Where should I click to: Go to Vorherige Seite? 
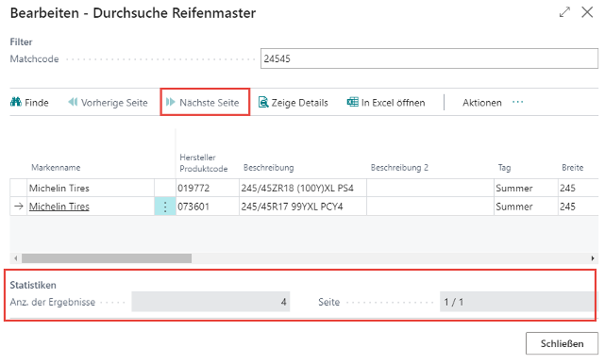108,103
